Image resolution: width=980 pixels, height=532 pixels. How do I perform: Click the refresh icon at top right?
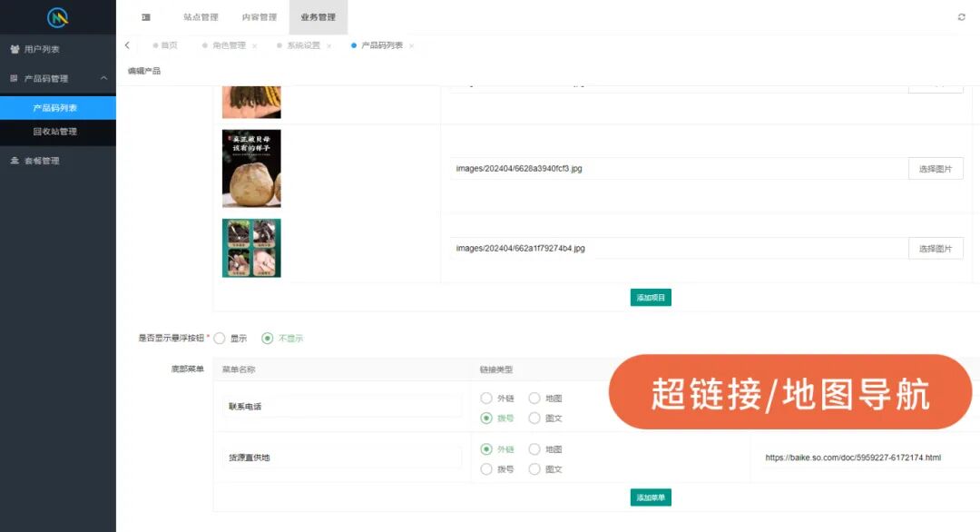[x=961, y=17]
